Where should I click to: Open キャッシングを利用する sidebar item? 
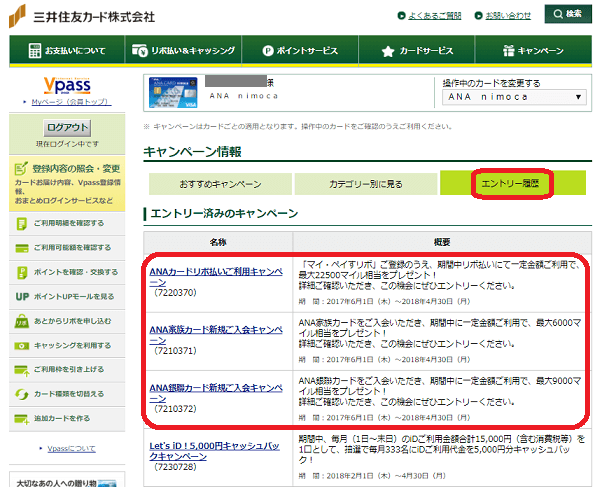click(x=67, y=346)
